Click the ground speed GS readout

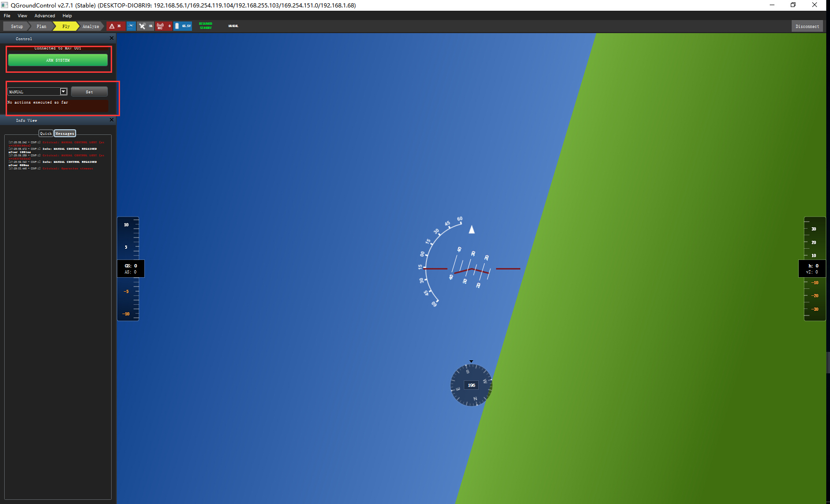[x=131, y=266]
